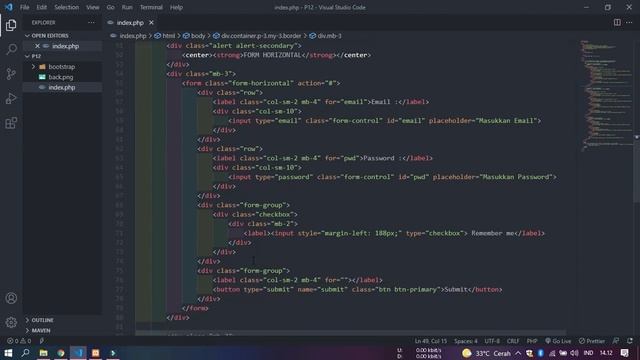
Task: Click the code minimap preview
Action: tap(606, 96)
